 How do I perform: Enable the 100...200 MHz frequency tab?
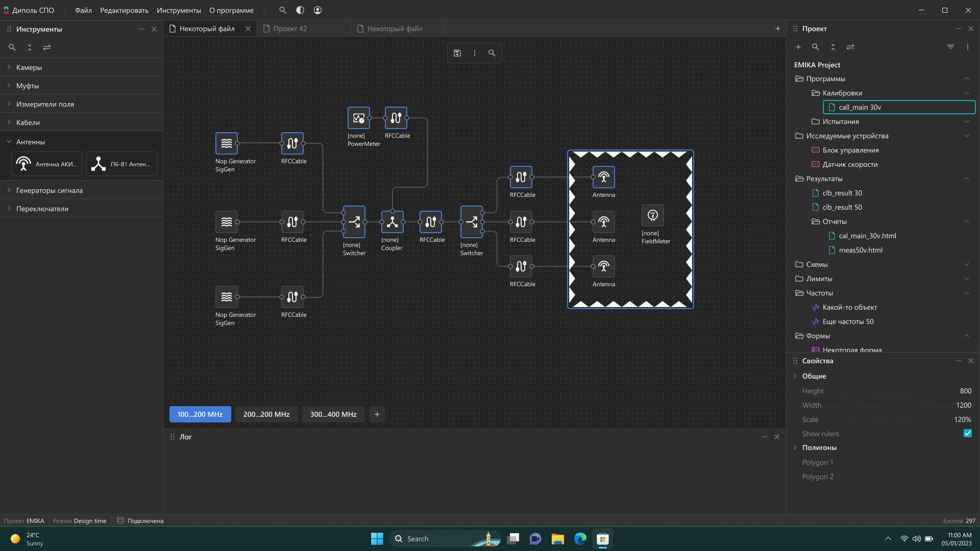pyautogui.click(x=200, y=414)
